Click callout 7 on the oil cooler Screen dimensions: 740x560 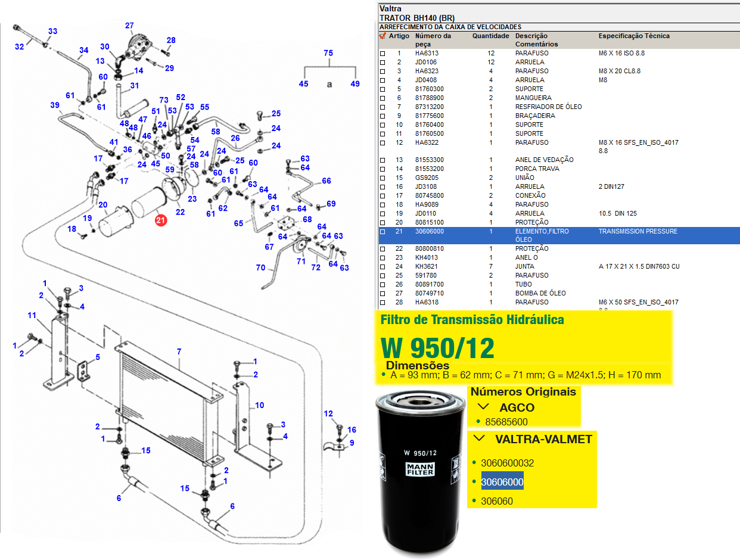179,351
